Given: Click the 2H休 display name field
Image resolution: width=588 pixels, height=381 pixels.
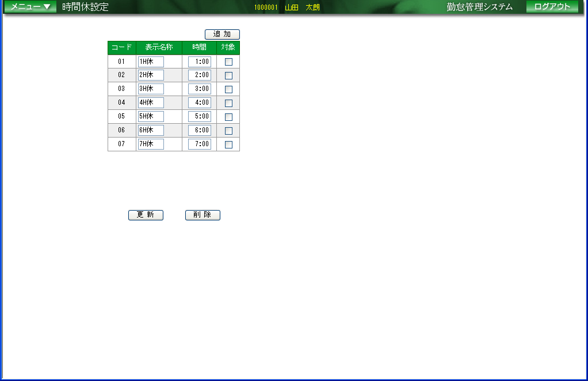Looking at the screenshot, I should (x=151, y=75).
